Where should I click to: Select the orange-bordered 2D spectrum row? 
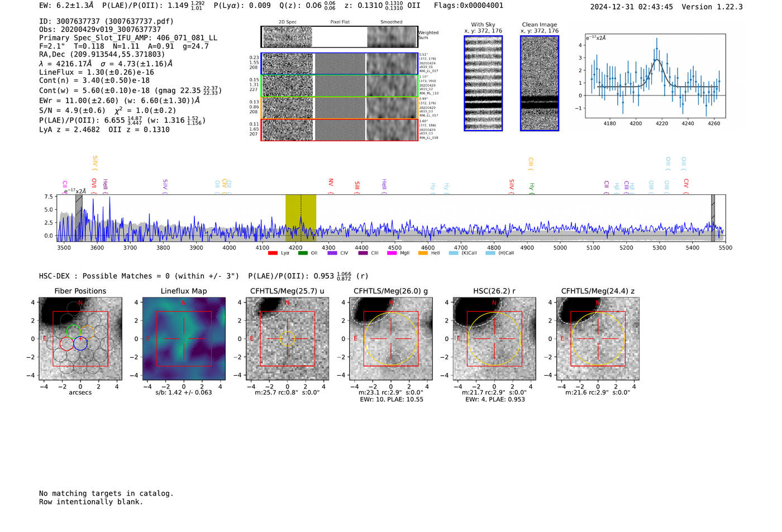tap(339, 108)
